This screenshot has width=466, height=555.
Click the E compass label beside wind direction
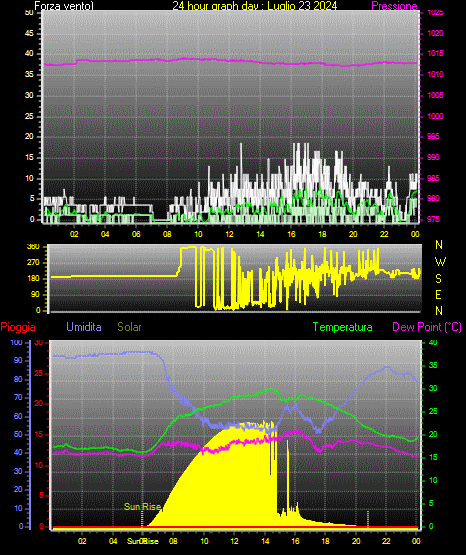pyautogui.click(x=438, y=295)
